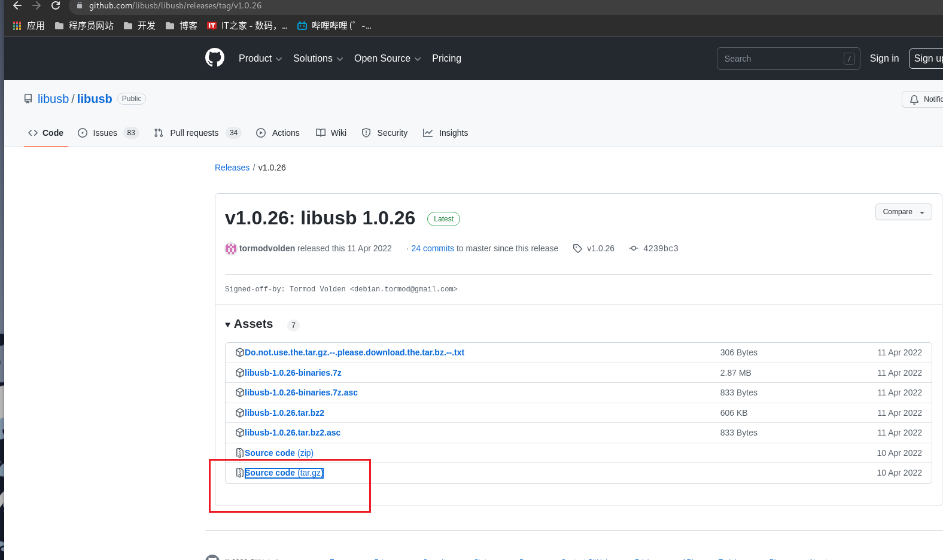The height and width of the screenshot is (560, 943).
Task: Open the 哔哩哔哩 bookmark
Action: (x=334, y=26)
